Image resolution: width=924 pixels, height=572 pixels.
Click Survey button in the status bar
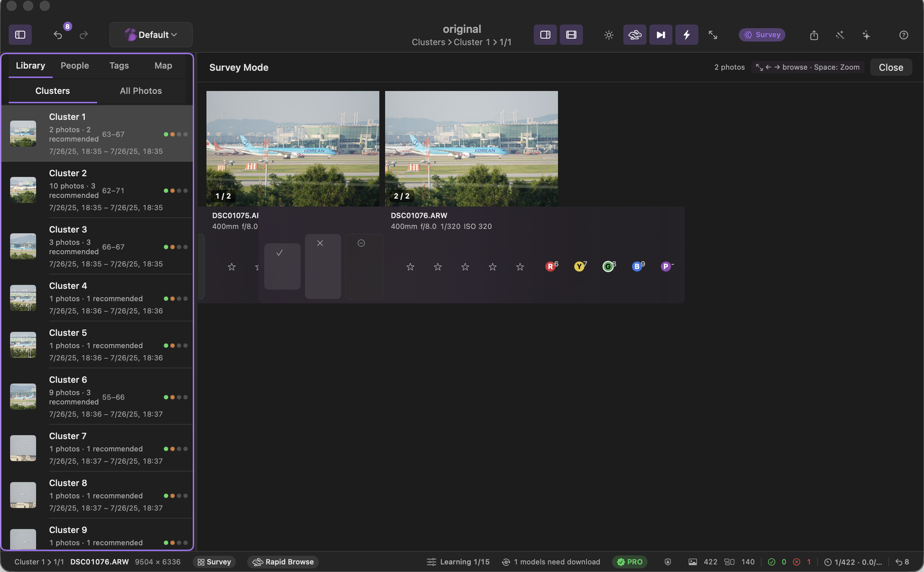tap(214, 562)
